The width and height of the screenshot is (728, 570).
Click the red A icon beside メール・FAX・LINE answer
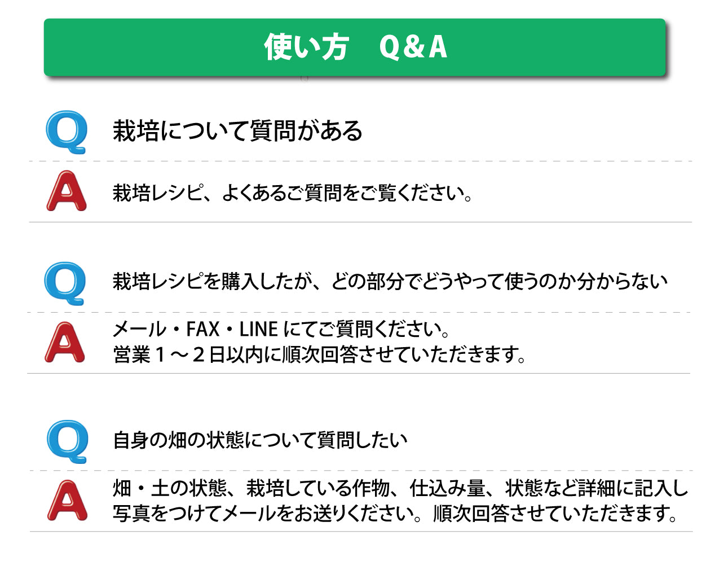point(65,342)
